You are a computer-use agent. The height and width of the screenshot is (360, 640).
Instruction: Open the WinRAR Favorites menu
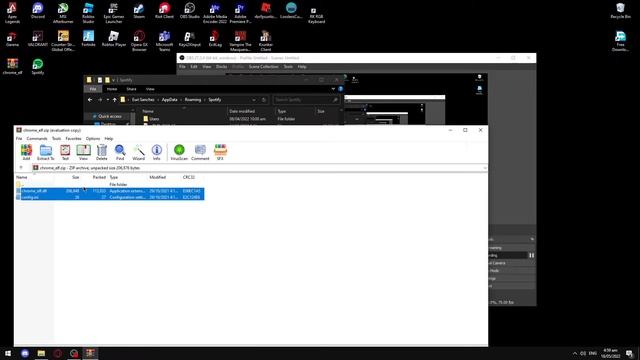point(73,139)
